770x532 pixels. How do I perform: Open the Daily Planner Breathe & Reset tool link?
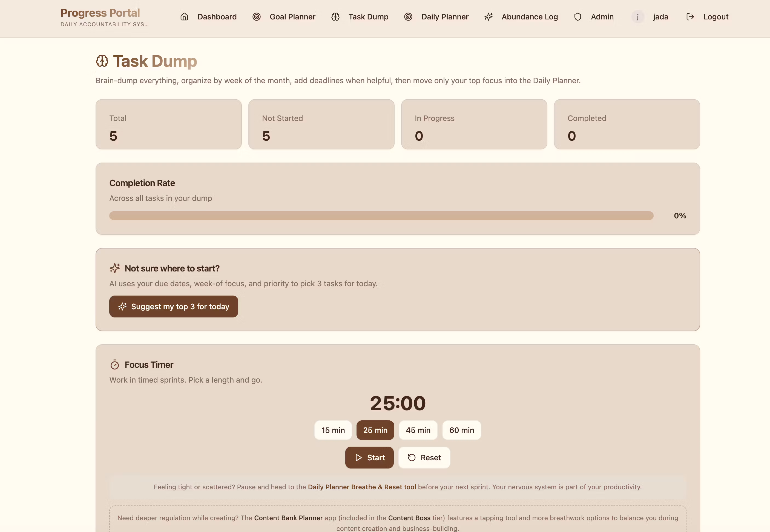pos(362,487)
